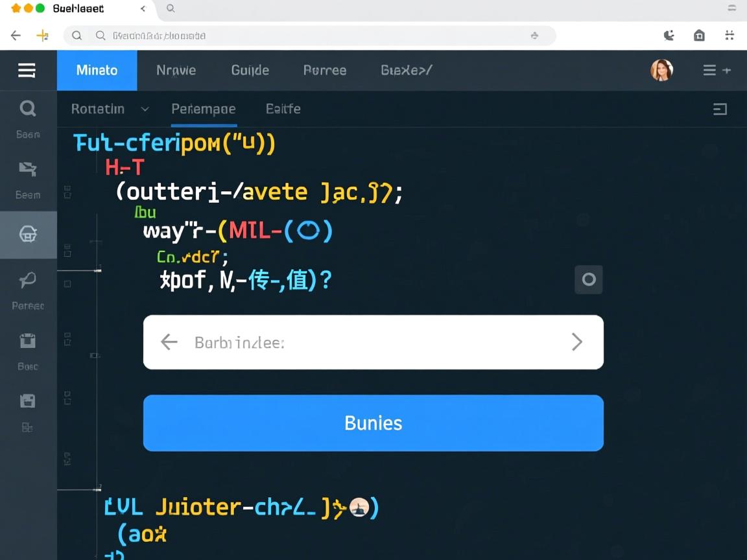Click the search icon in the left sidebar
747x560 pixels.
pos(28,109)
